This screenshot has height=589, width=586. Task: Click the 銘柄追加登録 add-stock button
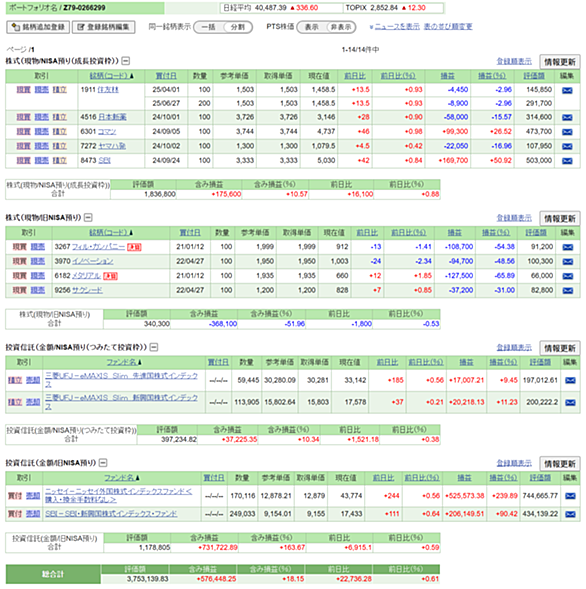[38, 27]
